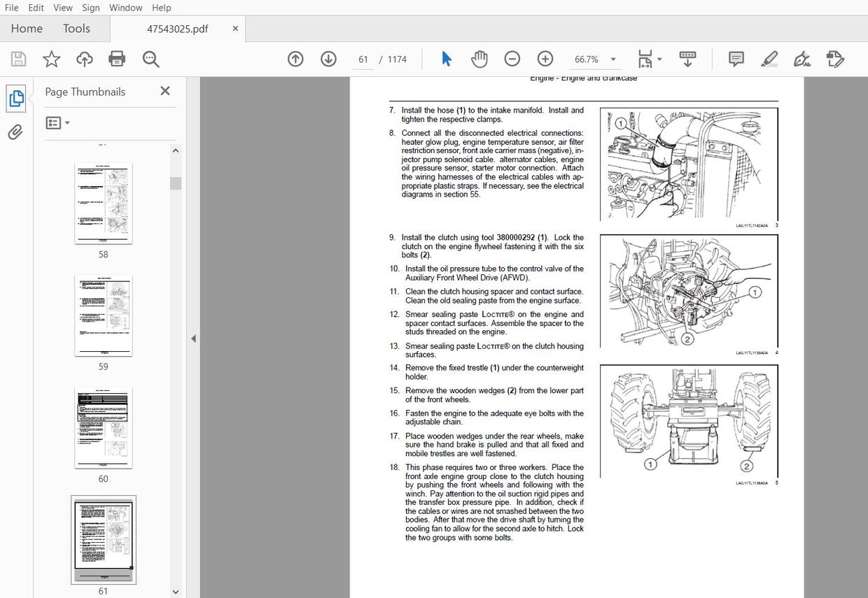Open the zoom percentage dropdown
This screenshot has height=598, width=868.
tap(612, 59)
